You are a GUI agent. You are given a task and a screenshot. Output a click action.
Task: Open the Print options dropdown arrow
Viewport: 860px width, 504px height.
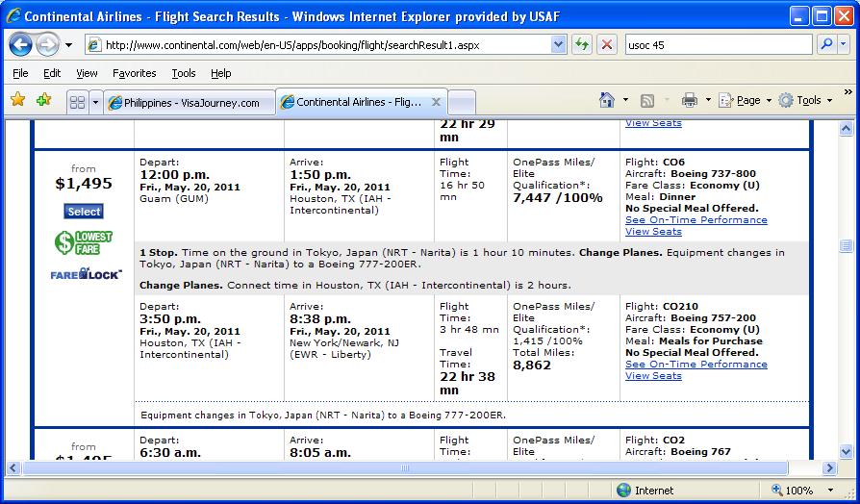click(x=708, y=100)
